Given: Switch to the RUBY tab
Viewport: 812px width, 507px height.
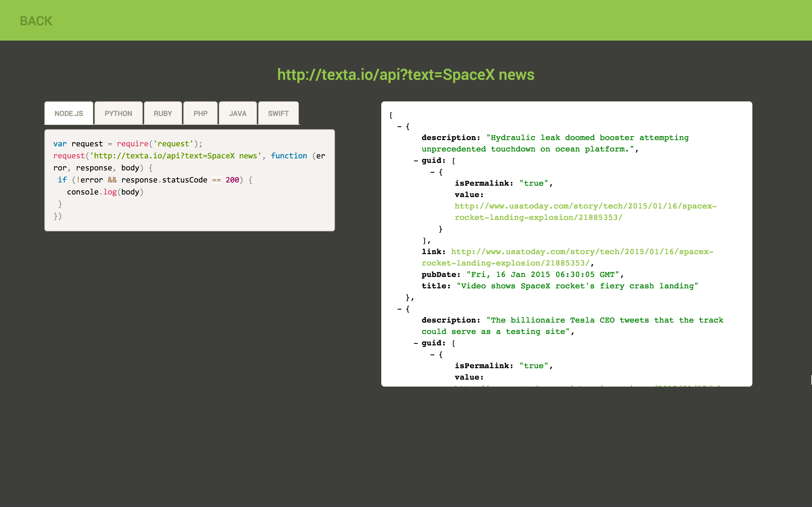Looking at the screenshot, I should coord(163,113).
